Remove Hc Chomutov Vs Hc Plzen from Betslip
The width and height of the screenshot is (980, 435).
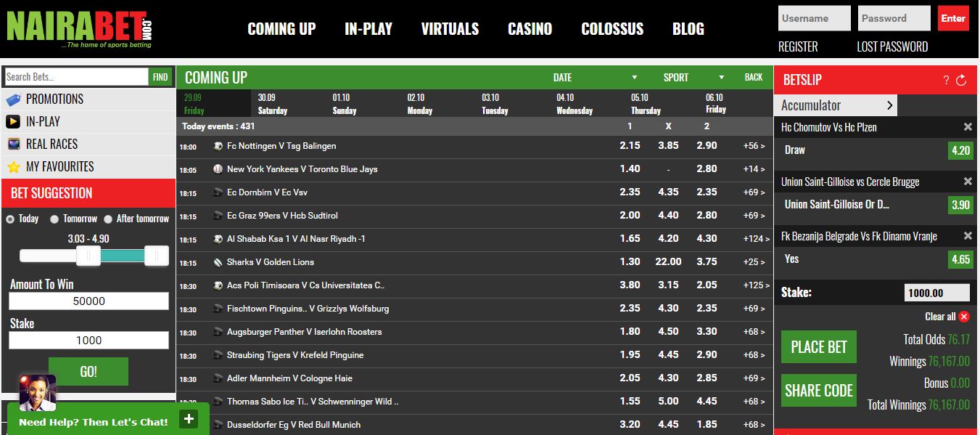click(968, 126)
